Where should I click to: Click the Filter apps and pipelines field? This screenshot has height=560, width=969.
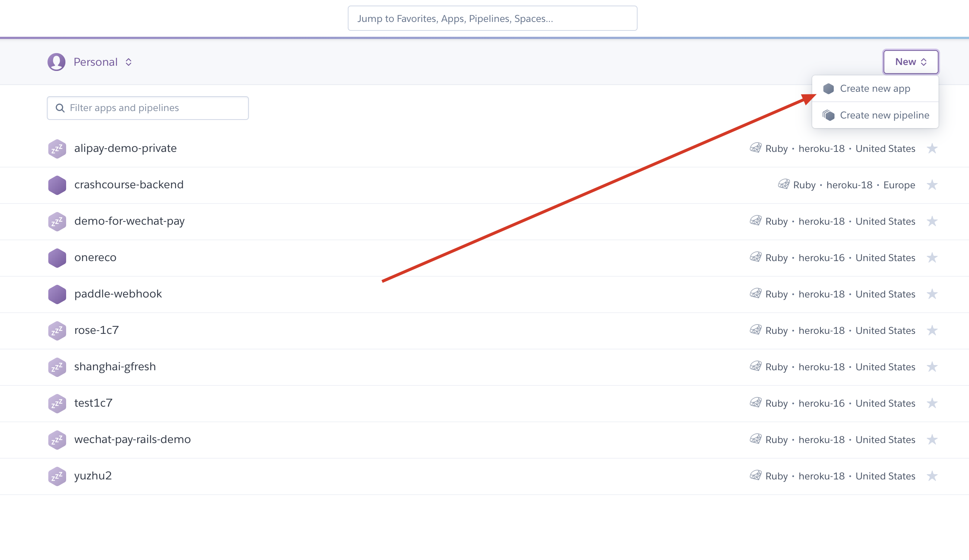pyautogui.click(x=154, y=108)
